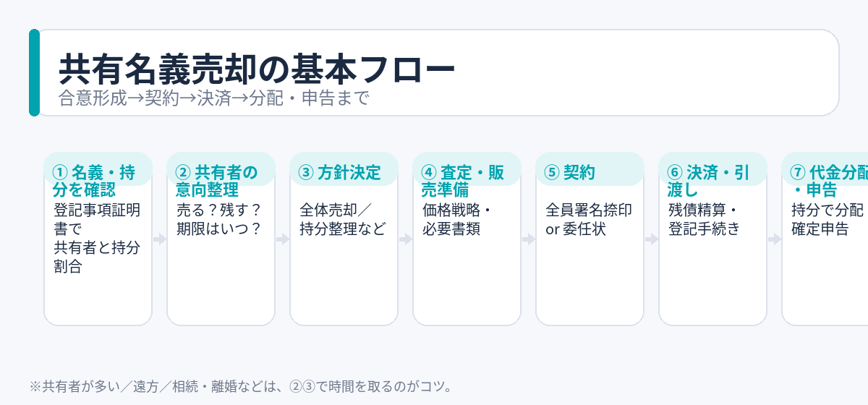This screenshot has width=868, height=405.
Task: Select the 残債精算・登記手続き description text
Action: [x=705, y=220]
